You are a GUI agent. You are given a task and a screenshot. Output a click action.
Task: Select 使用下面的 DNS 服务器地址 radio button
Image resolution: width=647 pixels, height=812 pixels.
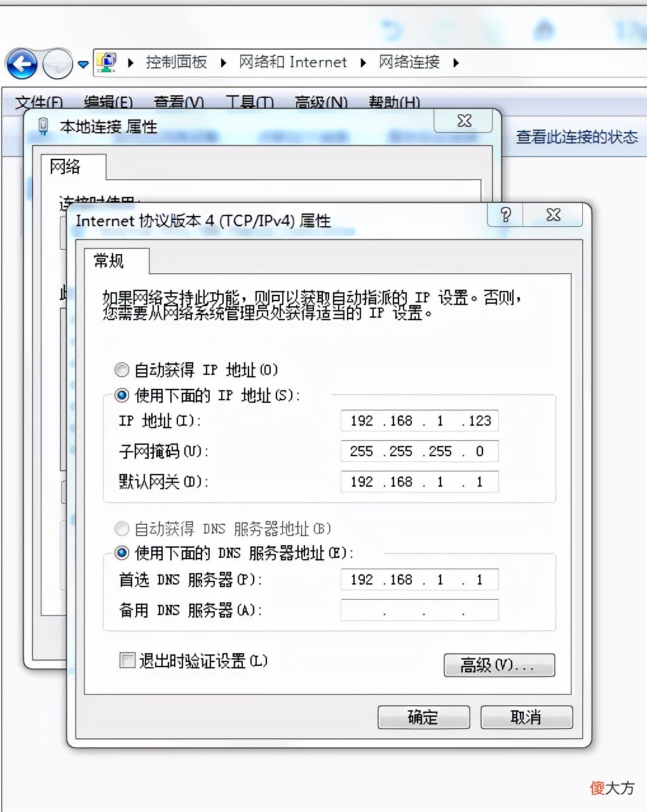[x=121, y=553]
